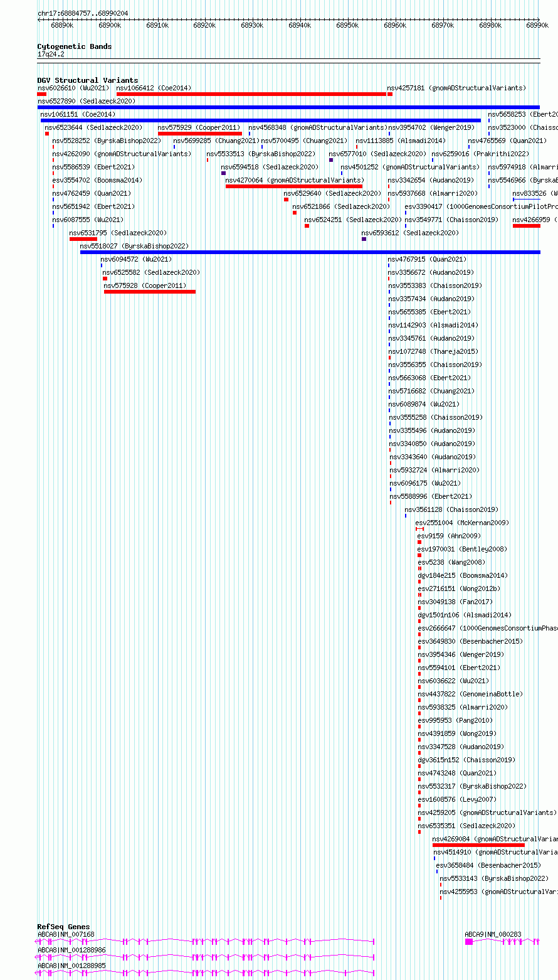Click esv3390417 1000Genomes pilot label

481,206
